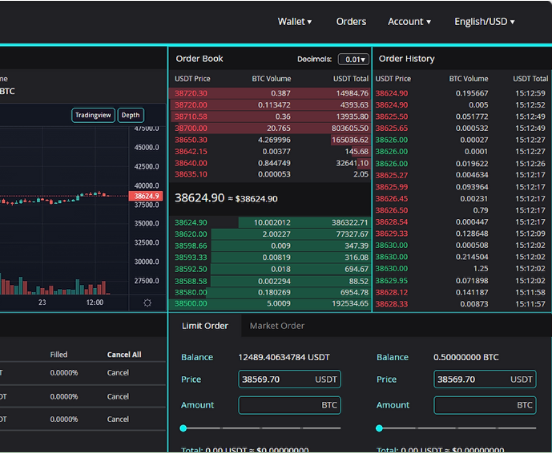This screenshot has height=453, width=552.
Task: Cancel the first open order
Action: click(x=118, y=372)
